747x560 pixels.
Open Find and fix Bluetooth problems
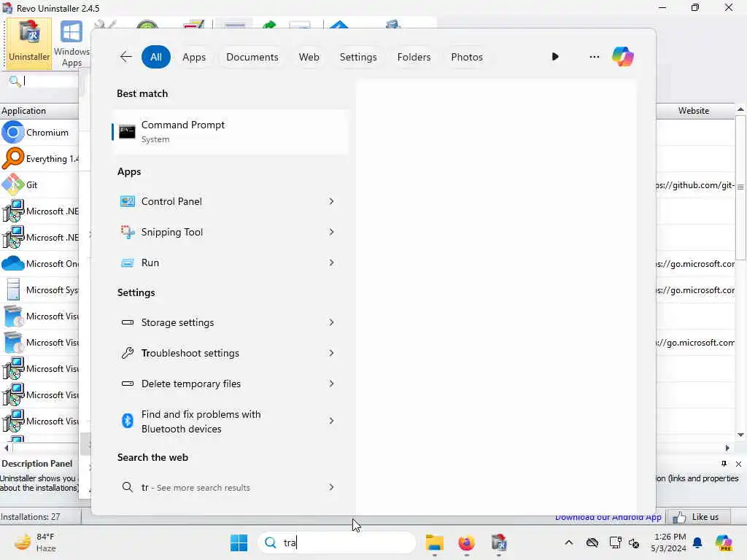pos(231,421)
